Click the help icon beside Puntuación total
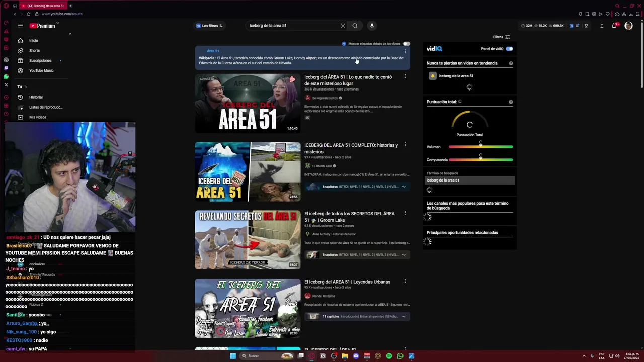This screenshot has width=644, height=362. click(x=511, y=102)
